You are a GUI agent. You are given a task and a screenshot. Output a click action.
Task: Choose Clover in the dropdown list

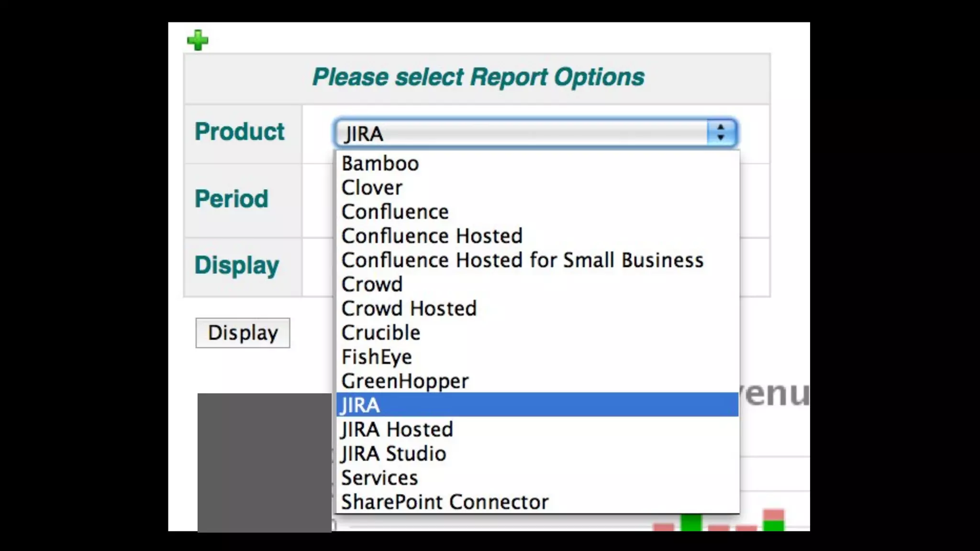(372, 187)
